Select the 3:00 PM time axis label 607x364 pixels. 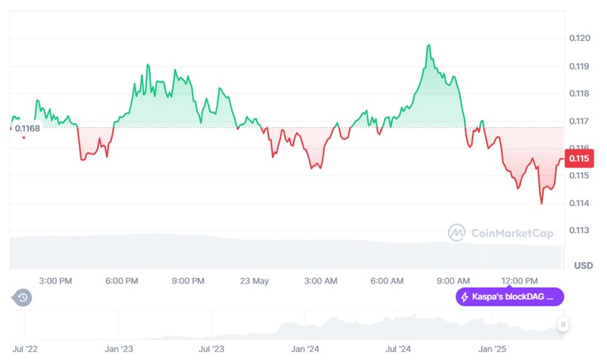55,280
